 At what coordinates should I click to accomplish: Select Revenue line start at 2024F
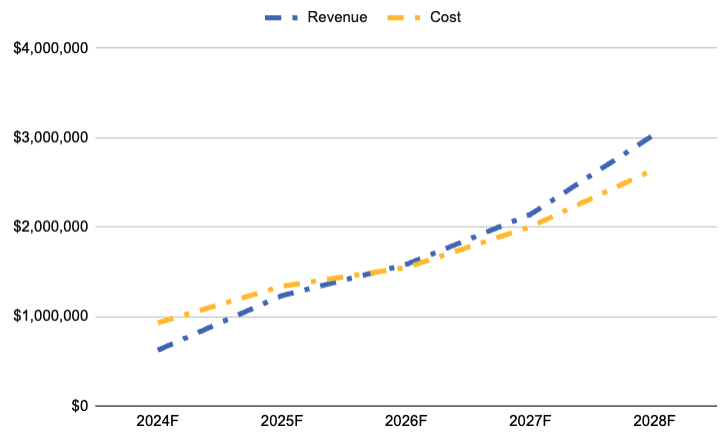pos(159,349)
